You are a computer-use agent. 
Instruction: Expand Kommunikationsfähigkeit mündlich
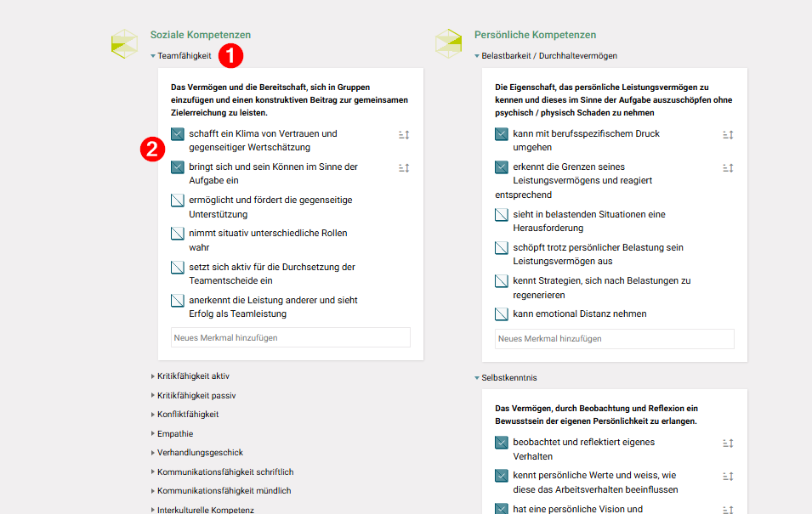tap(220, 491)
